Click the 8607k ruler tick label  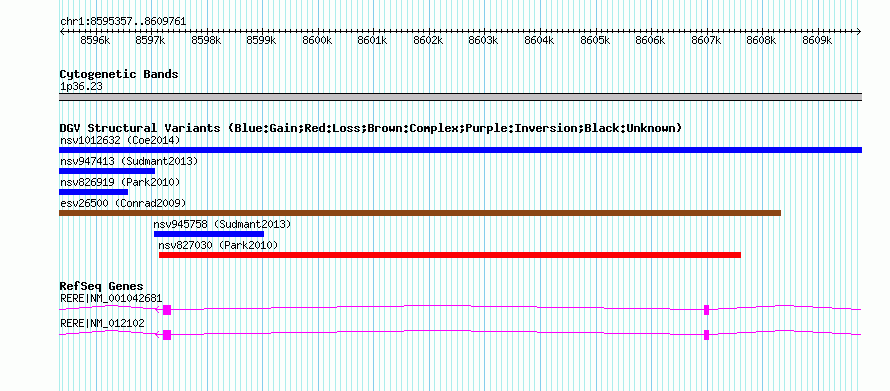coord(706,41)
